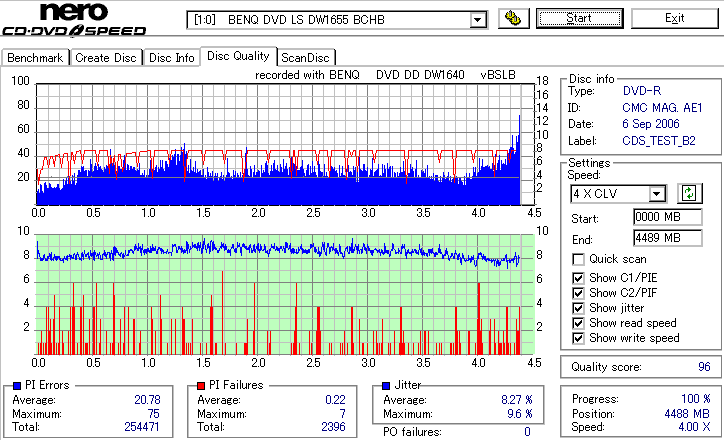Click the Position value 4488 MB

[x=687, y=413]
